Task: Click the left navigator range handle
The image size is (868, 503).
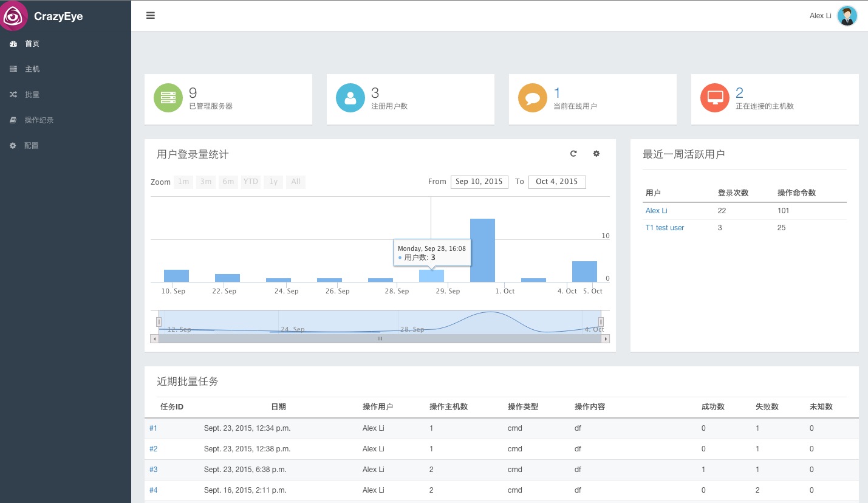Action: pyautogui.click(x=159, y=322)
